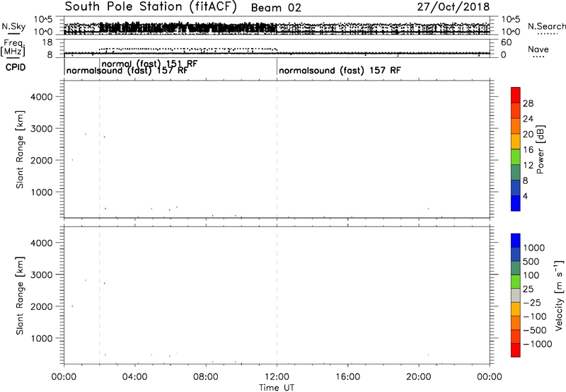Select the 'N.Sky' axis label

pos(13,26)
